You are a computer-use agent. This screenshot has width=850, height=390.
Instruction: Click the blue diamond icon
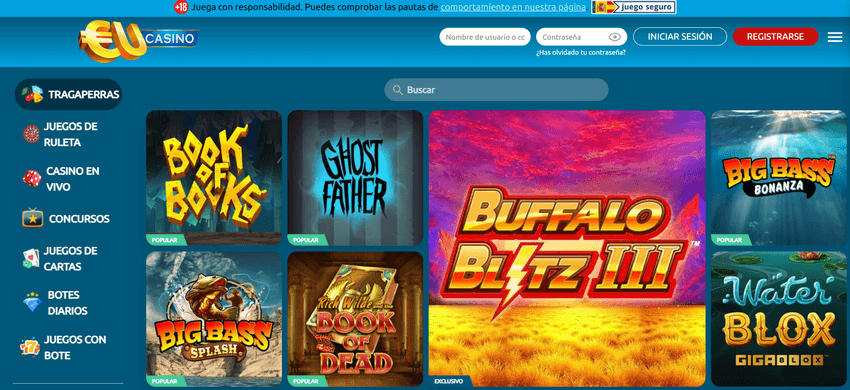point(33,302)
